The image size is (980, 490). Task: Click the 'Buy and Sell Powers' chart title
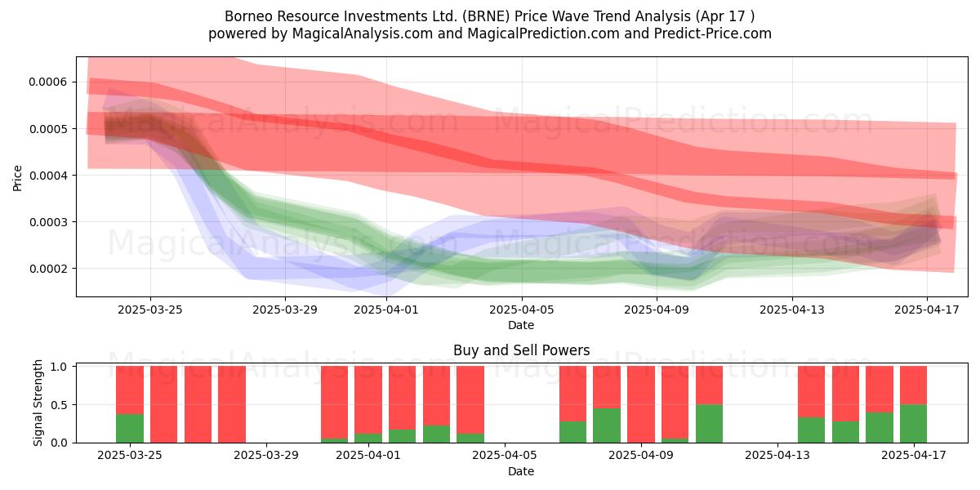click(521, 350)
